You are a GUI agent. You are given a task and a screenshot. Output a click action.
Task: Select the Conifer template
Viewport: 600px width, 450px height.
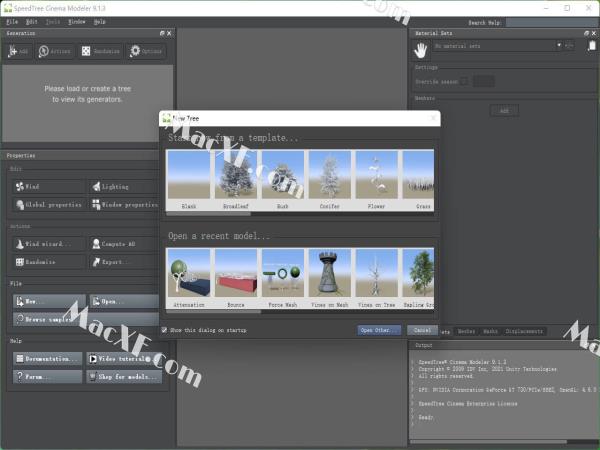(x=330, y=180)
